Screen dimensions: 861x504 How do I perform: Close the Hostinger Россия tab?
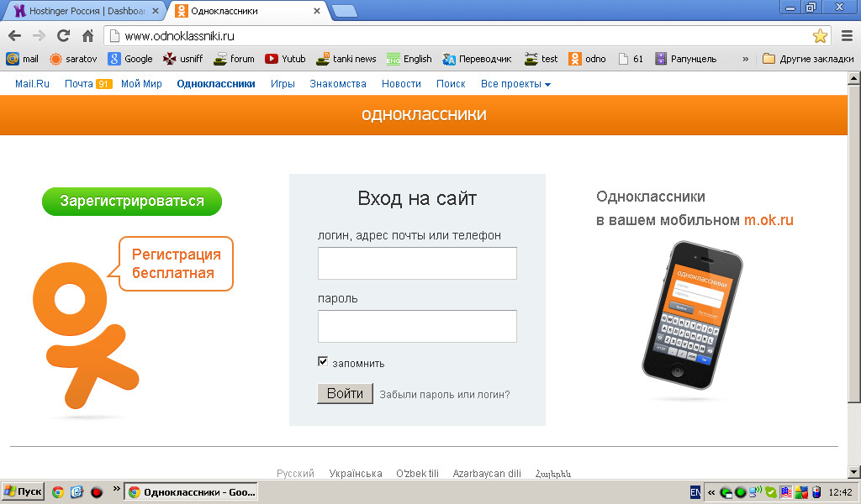[x=155, y=11]
